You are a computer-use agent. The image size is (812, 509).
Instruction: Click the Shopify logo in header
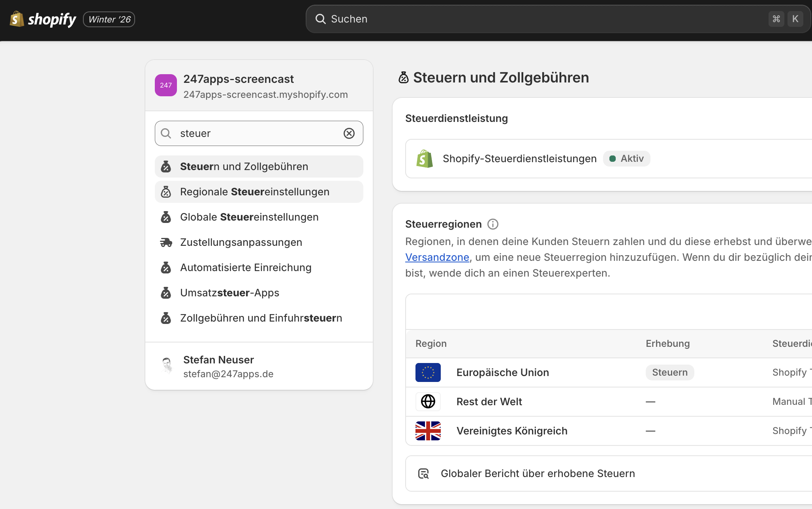[43, 19]
